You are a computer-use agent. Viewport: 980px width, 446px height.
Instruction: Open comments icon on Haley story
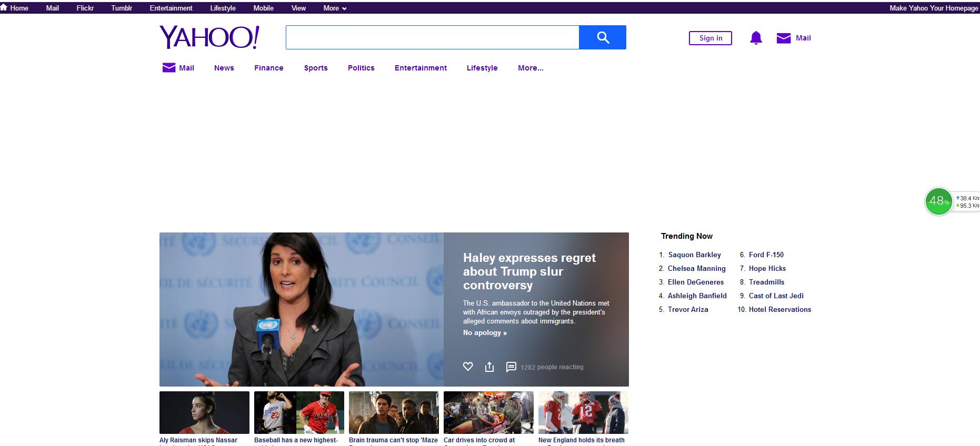tap(511, 367)
